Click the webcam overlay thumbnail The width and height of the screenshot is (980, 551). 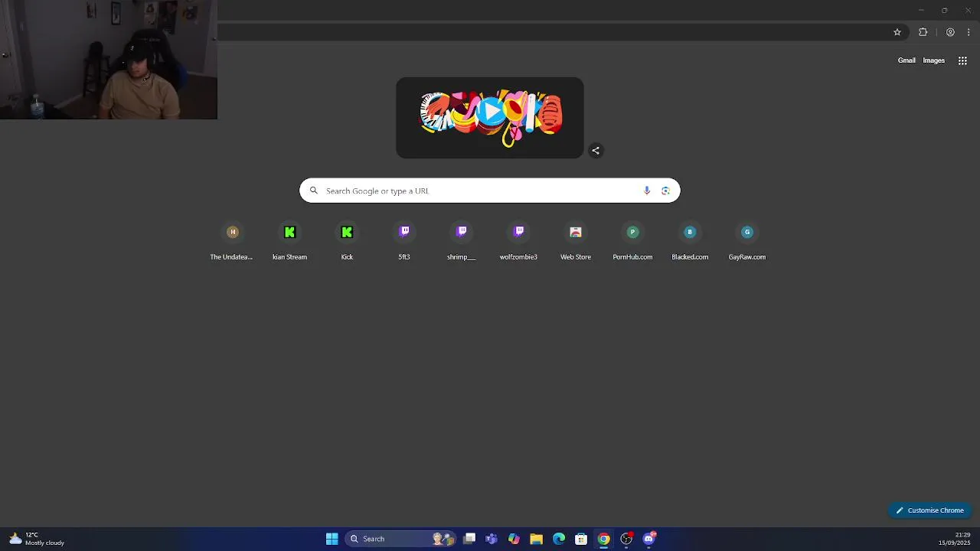pyautogui.click(x=109, y=60)
